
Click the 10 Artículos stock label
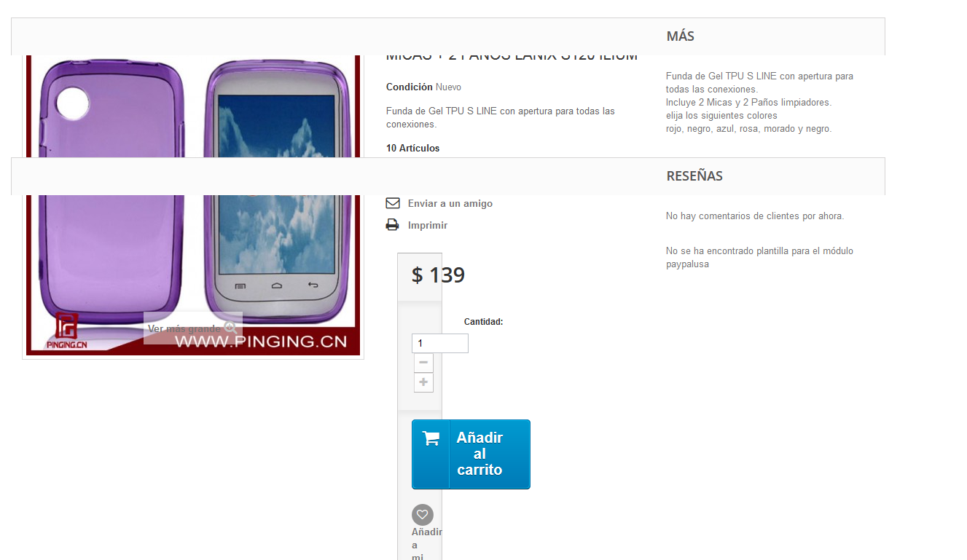pos(413,148)
